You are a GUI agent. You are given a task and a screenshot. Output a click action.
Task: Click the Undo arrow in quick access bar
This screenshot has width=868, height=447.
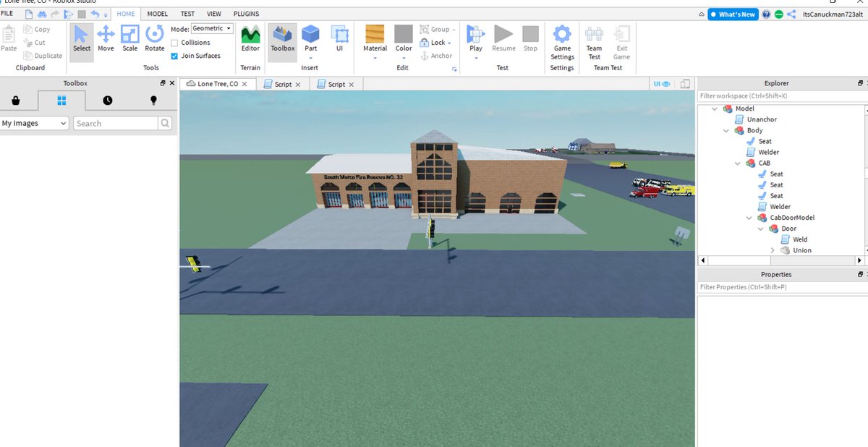(95, 14)
